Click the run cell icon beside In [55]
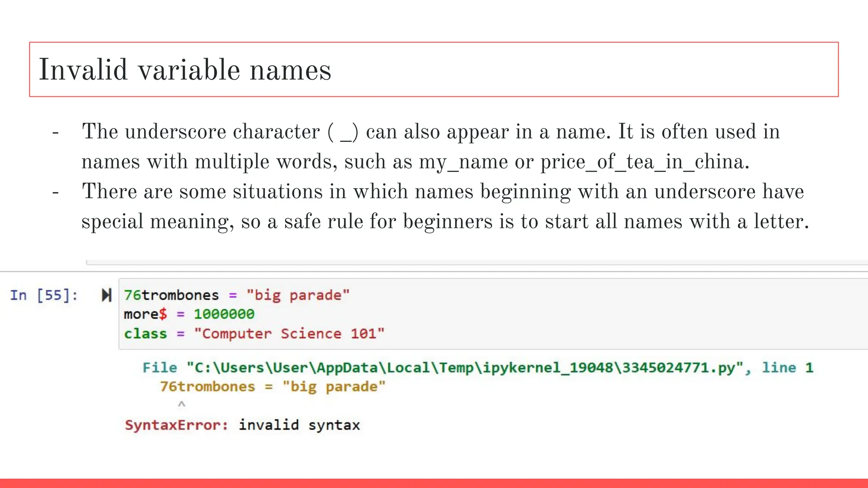Viewport: 868px width, 488px height. pos(106,295)
